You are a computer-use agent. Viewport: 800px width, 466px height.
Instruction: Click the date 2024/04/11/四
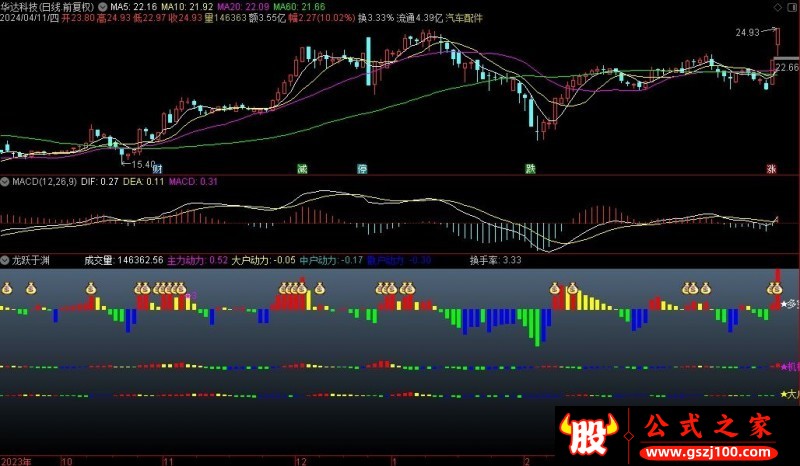30,18
